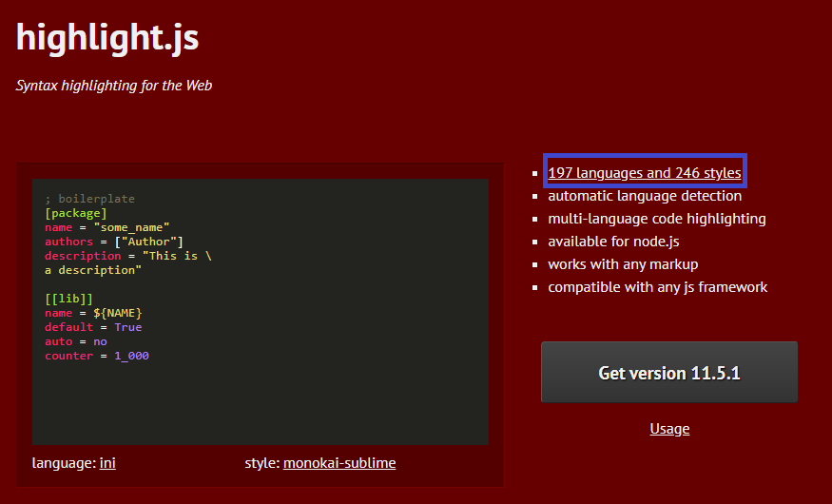Click the ini language link
Image resolution: width=832 pixels, height=504 pixels.
click(x=107, y=463)
